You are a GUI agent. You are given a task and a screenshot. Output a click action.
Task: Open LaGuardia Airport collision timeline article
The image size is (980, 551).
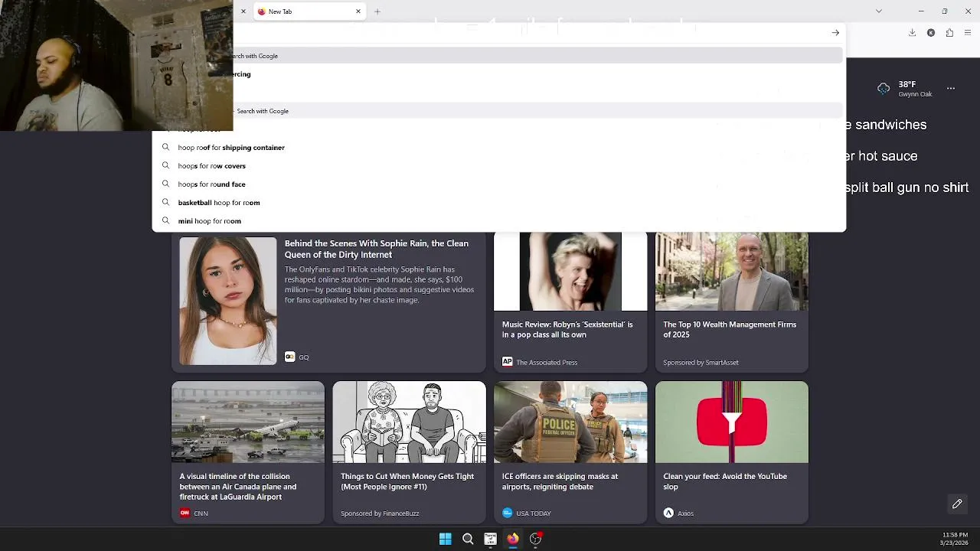[x=238, y=486]
